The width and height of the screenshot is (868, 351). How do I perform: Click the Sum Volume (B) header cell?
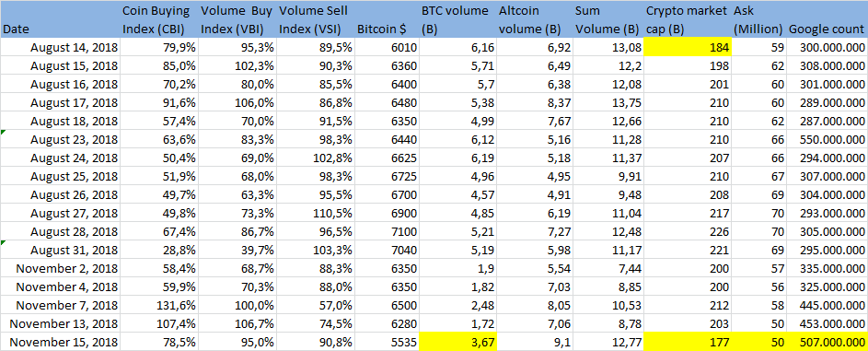608,19
